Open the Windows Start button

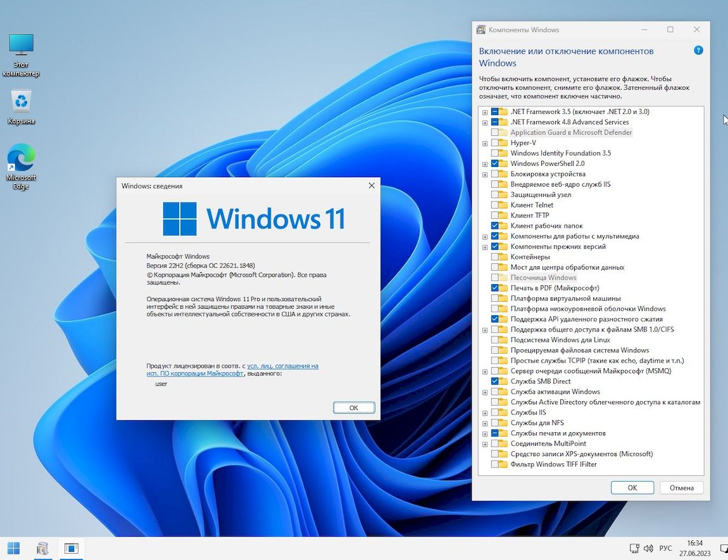click(x=14, y=549)
